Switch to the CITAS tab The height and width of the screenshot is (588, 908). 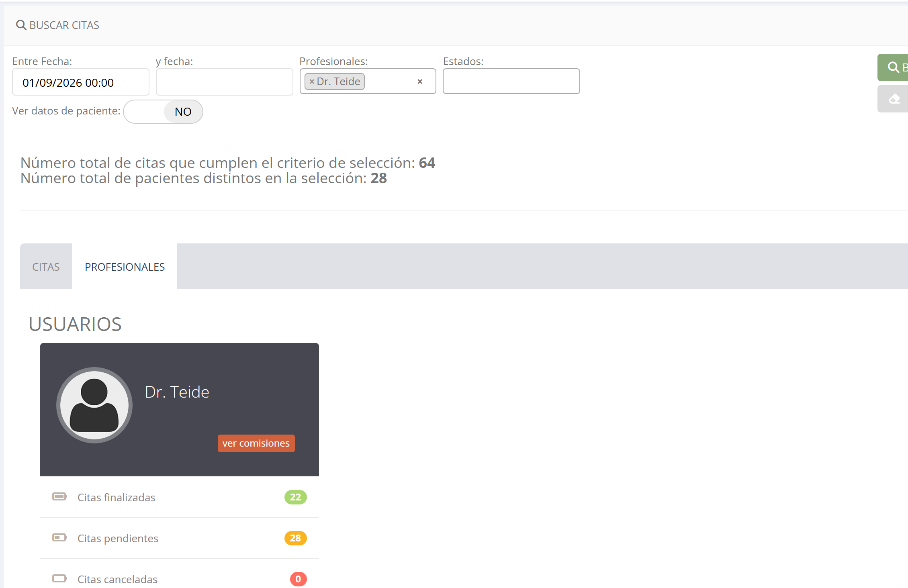(x=46, y=266)
